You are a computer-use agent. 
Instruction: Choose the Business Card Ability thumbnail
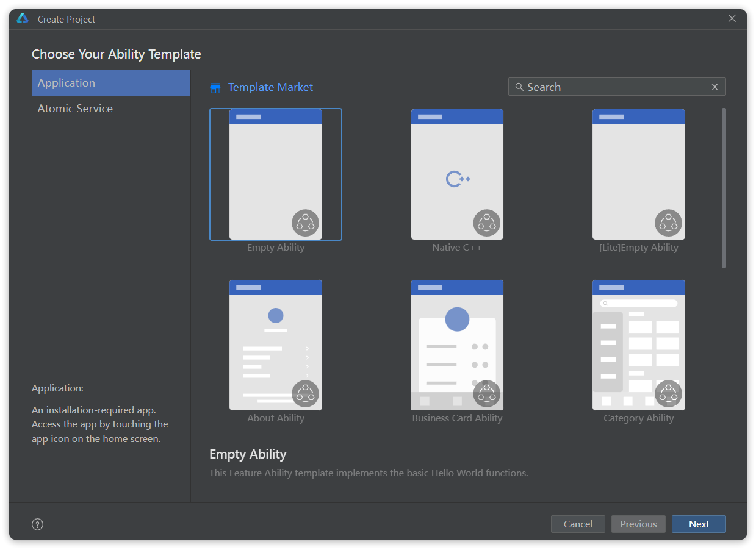(x=457, y=345)
